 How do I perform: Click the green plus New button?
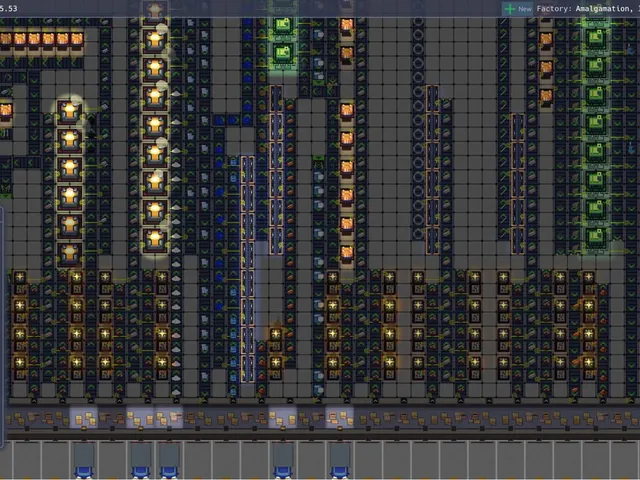click(x=518, y=9)
